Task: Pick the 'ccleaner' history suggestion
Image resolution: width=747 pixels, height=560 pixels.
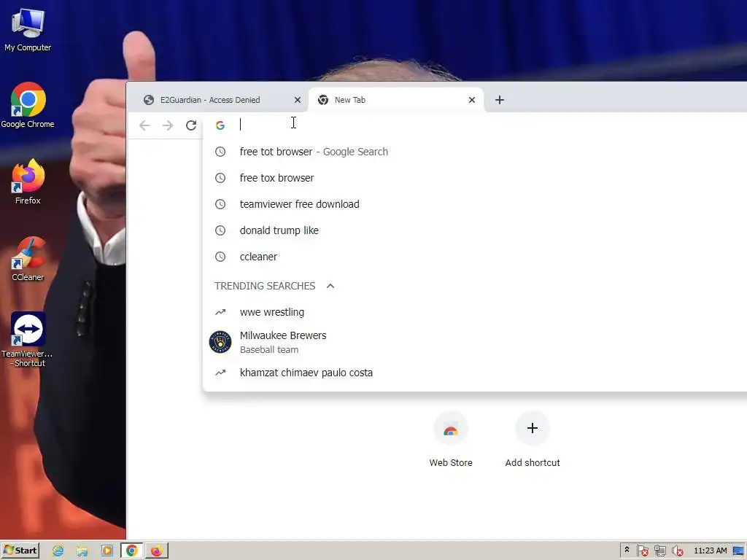Action: [475, 256]
